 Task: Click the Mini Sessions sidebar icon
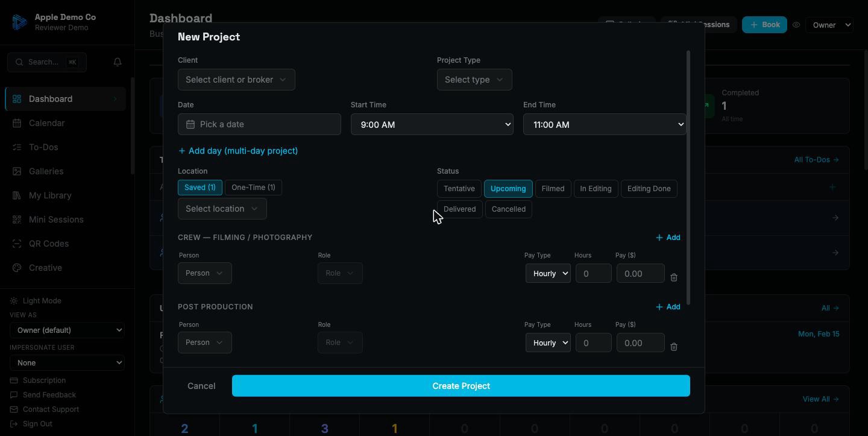17,220
